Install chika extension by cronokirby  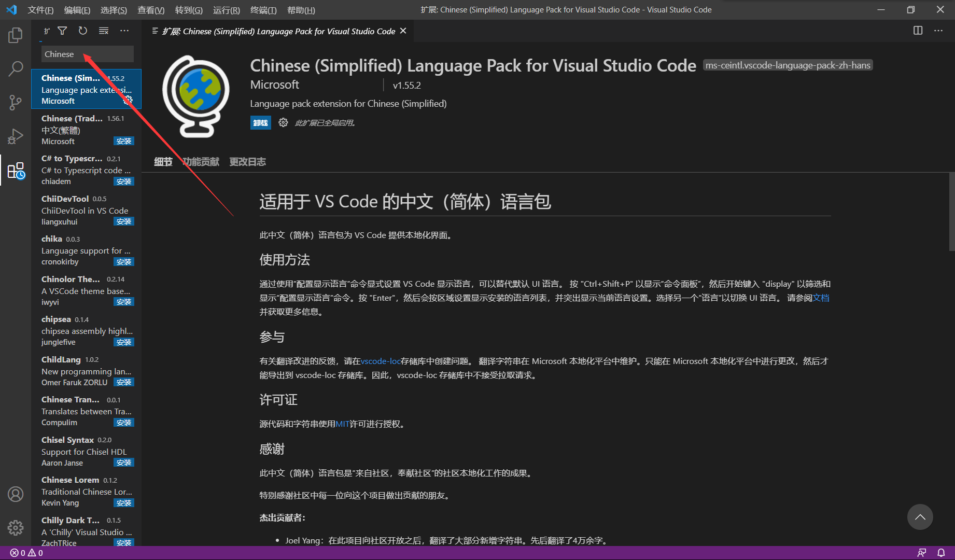[x=124, y=262]
